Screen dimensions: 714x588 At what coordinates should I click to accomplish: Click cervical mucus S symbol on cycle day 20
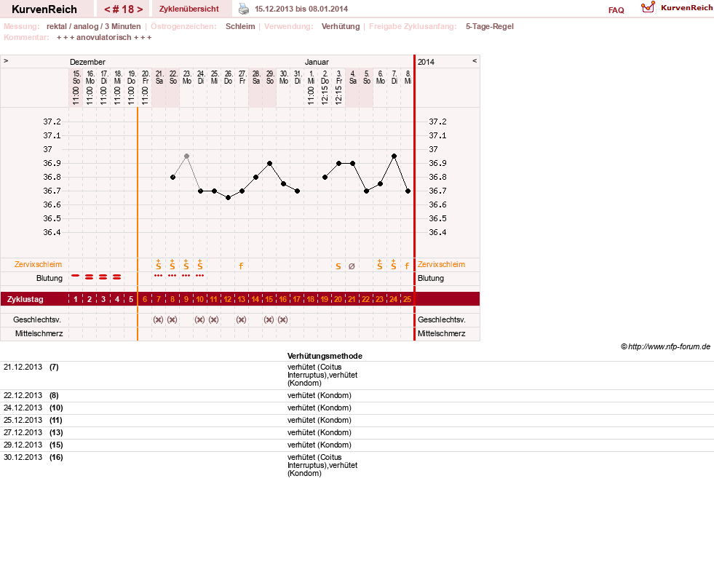click(338, 266)
